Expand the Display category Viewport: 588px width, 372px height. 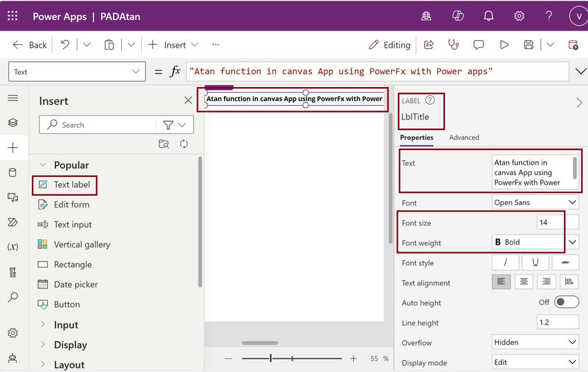pos(43,344)
